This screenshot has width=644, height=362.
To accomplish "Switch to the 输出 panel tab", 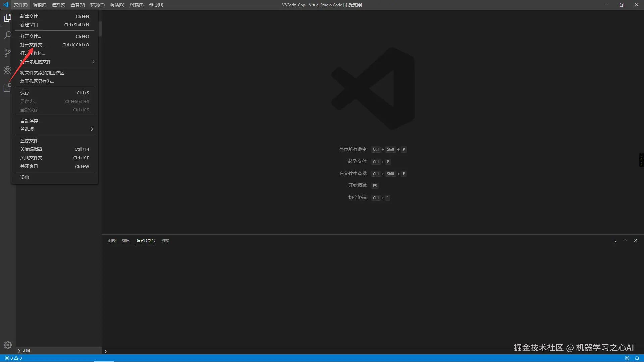I will tap(126, 241).
